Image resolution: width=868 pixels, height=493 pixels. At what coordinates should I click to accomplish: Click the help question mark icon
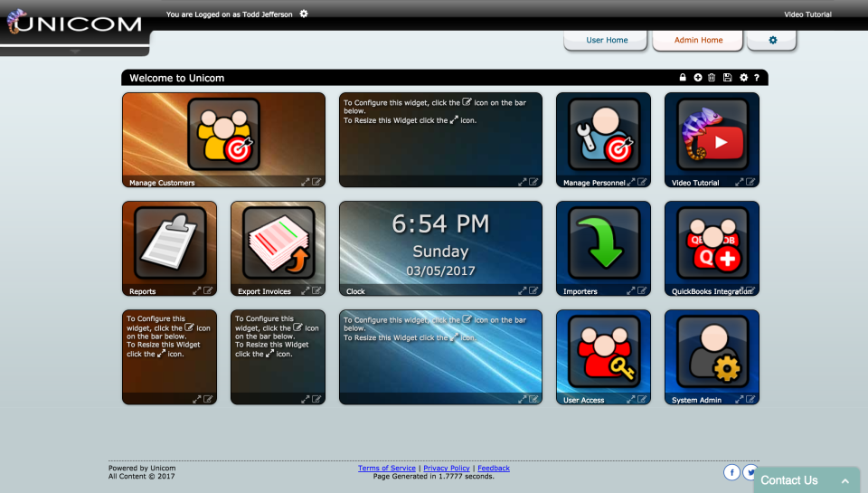[x=757, y=78]
